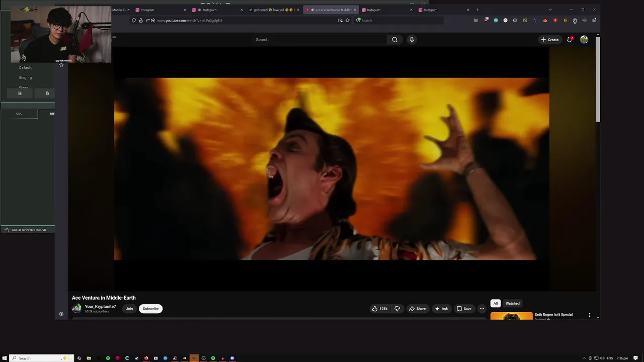
Task: Open File Explorer folder from taskbar
Action: tap(89, 358)
